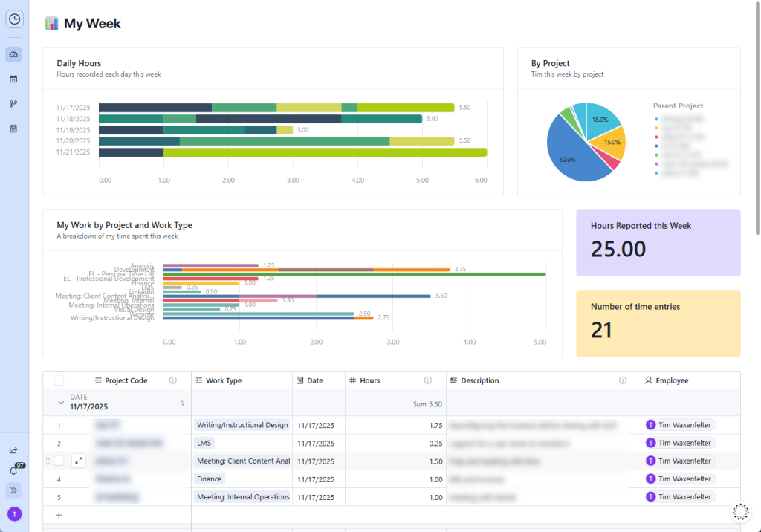Click Meeting: Internal Operations work type tag
The width and height of the screenshot is (761, 532).
point(243,496)
